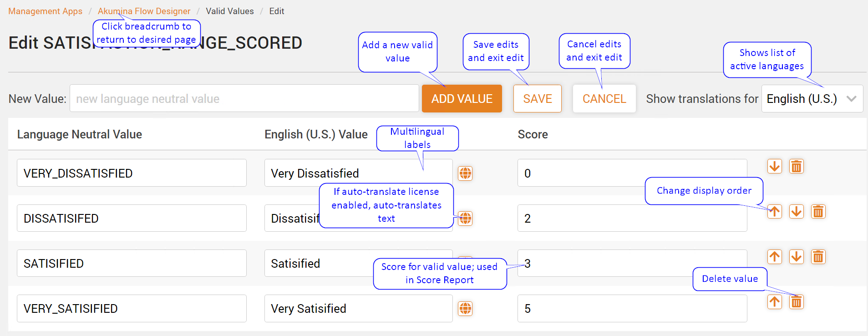
Task: Delete the VERY_SATISIFIED value using trash icon
Action: tap(797, 301)
